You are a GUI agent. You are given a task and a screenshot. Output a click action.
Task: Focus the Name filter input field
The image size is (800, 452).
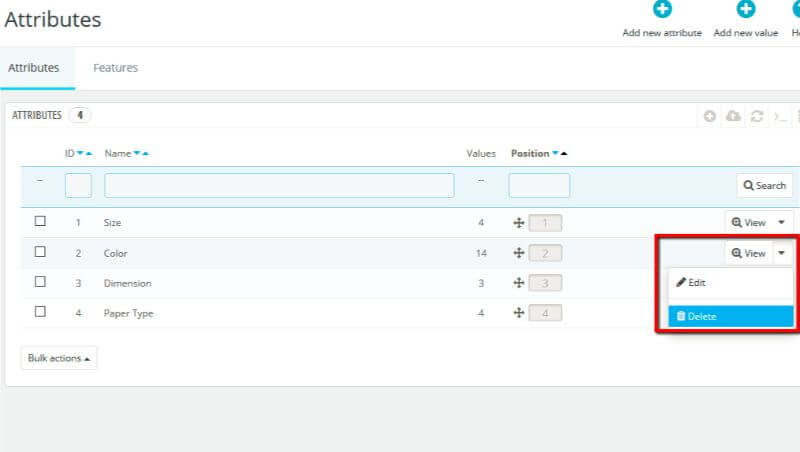[x=279, y=185]
